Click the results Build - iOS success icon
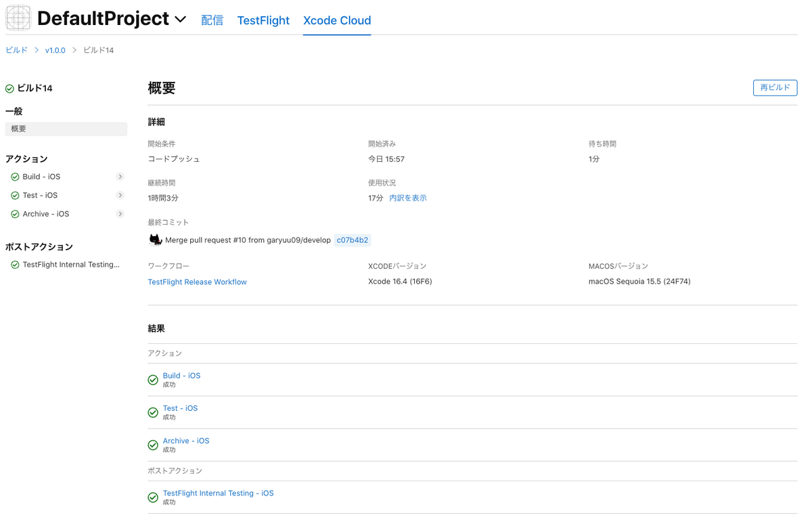This screenshot has width=812, height=530. (153, 380)
